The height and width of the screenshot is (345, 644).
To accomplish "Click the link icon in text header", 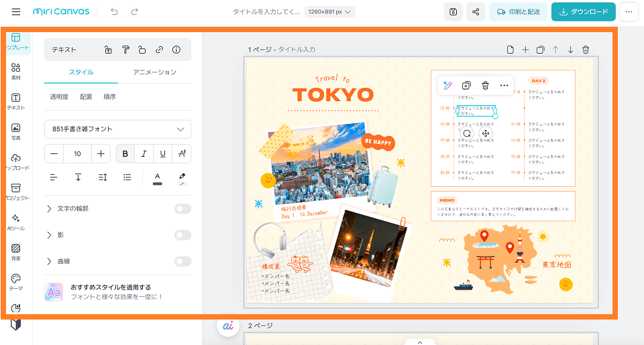I will [x=159, y=50].
